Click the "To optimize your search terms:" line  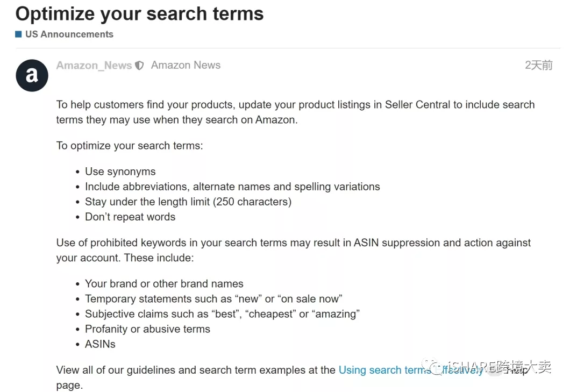coord(130,145)
